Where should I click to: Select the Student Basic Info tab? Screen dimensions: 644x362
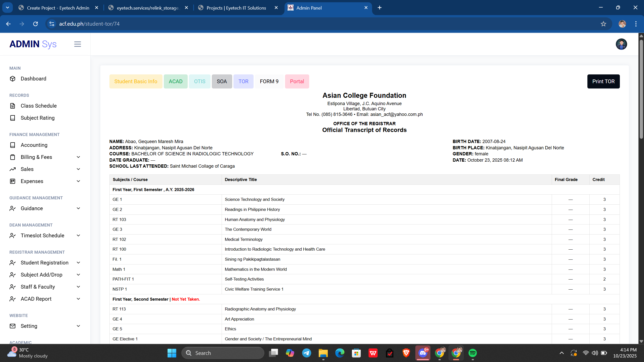pyautogui.click(x=136, y=81)
